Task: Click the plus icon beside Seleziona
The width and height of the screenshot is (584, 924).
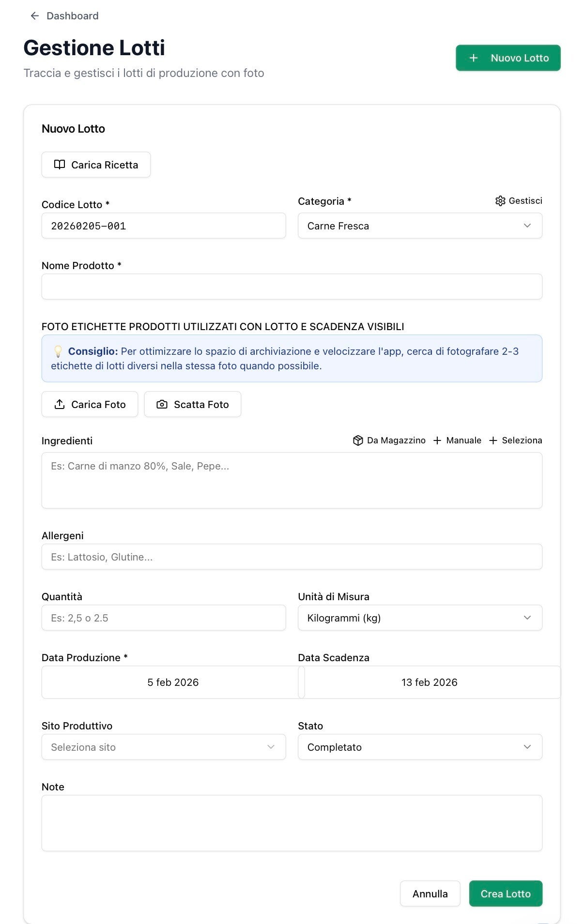Action: coord(493,440)
